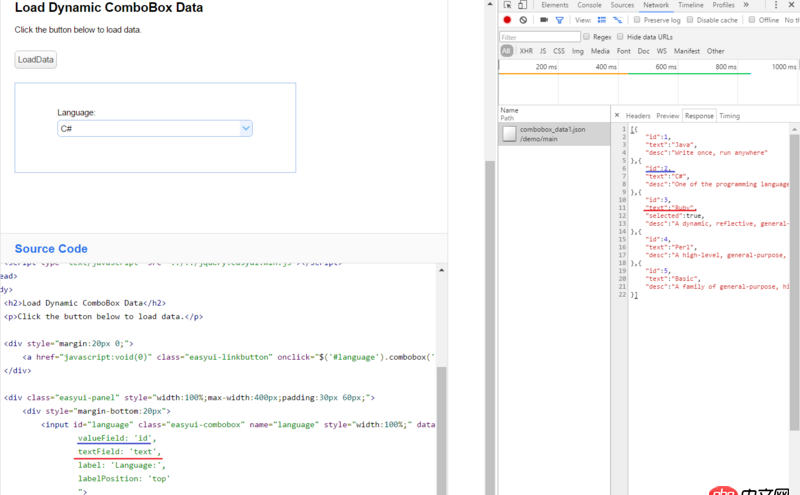Clear the network log with the clear icon

click(x=523, y=20)
